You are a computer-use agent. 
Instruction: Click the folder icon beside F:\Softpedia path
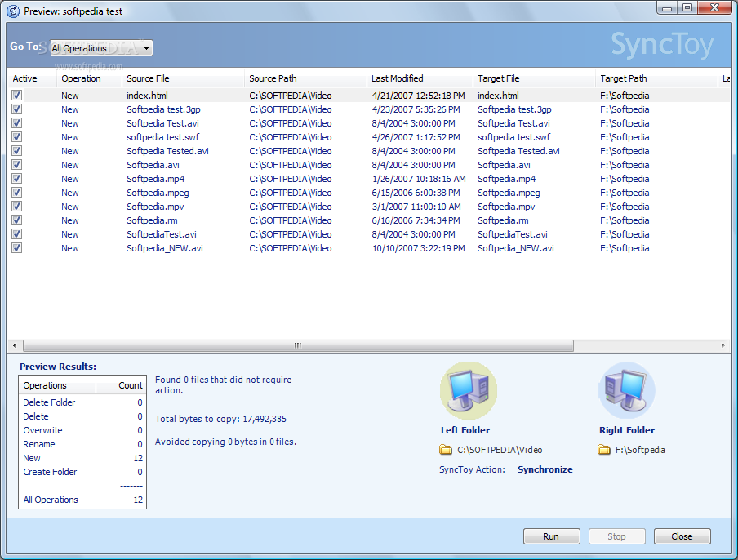pos(604,450)
